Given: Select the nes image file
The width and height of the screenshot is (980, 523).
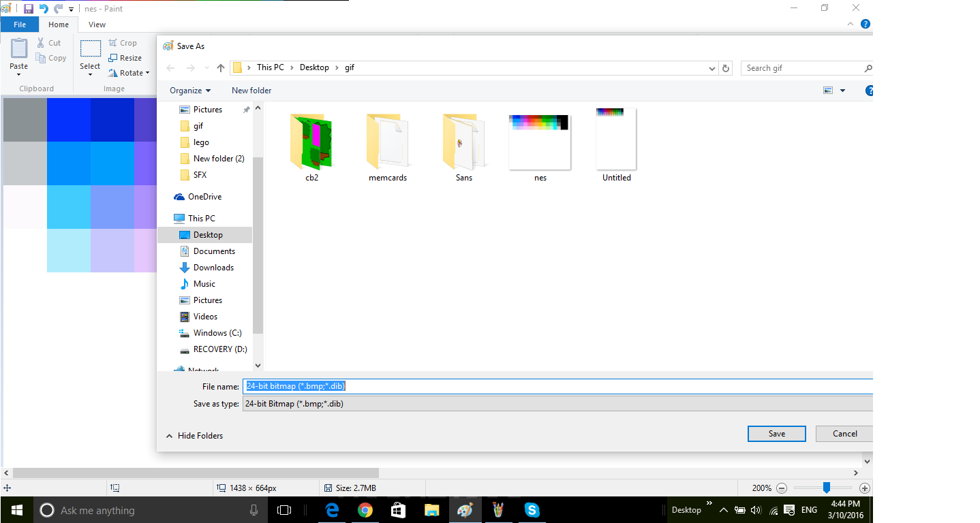Looking at the screenshot, I should click(540, 148).
